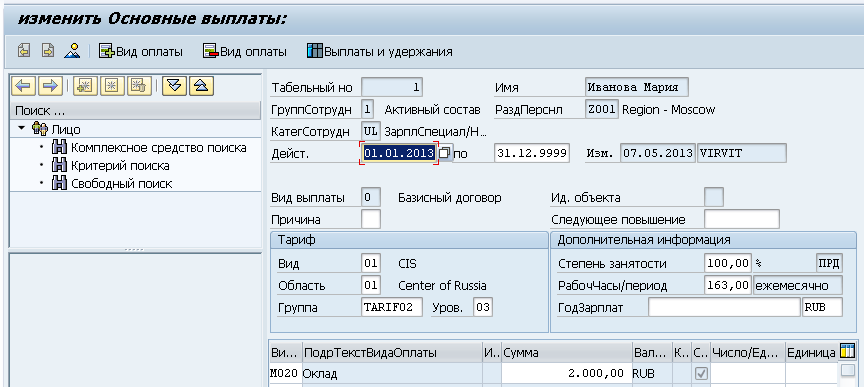864x387 pixels.
Task: Click the ежемесячно period field
Action: click(798, 286)
